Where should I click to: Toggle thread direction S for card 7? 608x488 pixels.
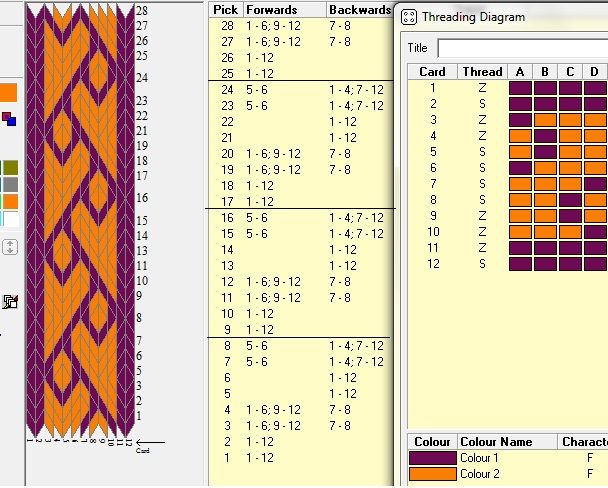(x=482, y=184)
